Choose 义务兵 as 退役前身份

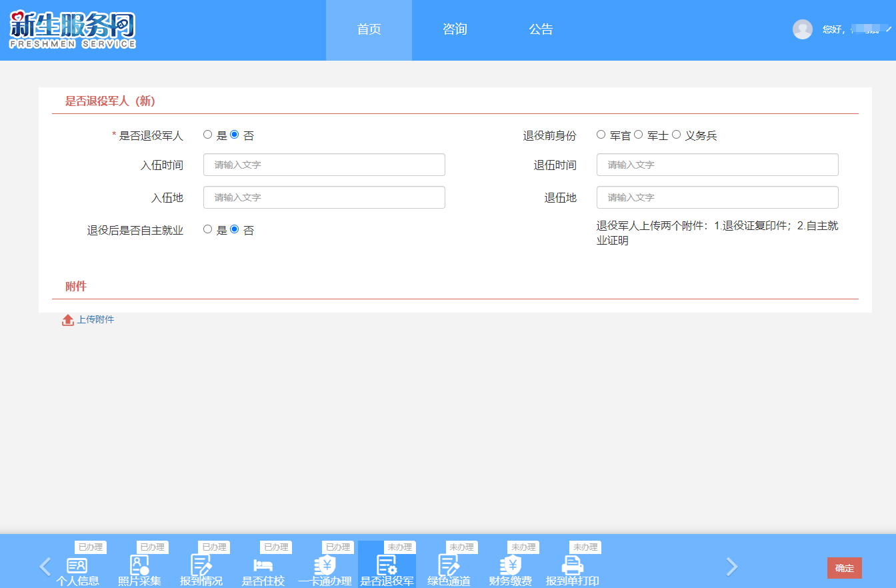coord(677,135)
